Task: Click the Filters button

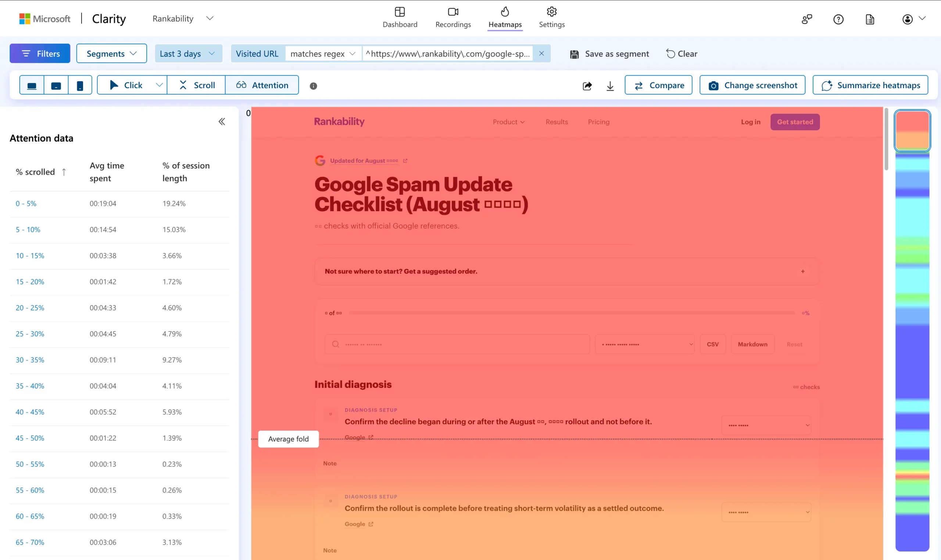Action: point(40,54)
